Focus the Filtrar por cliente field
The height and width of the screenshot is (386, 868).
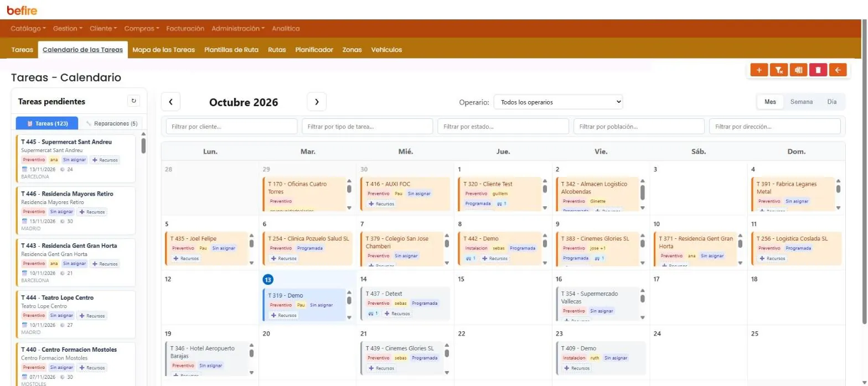231,127
